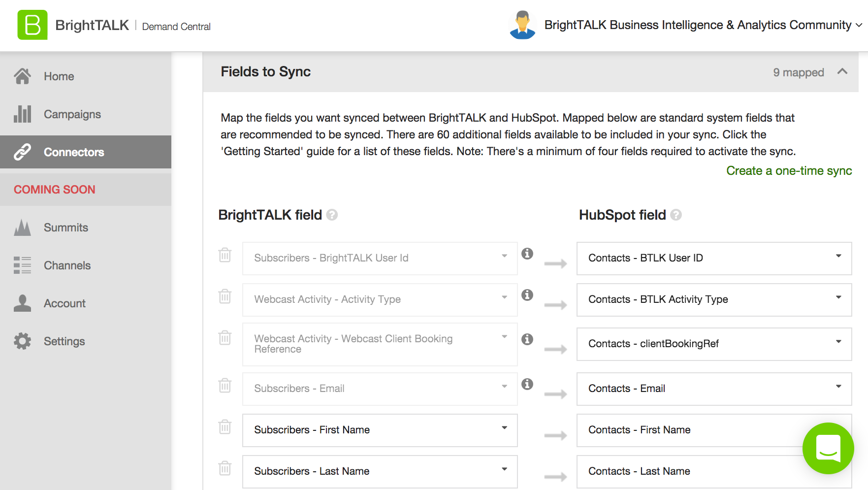Collapse the Fields to Sync section
The height and width of the screenshot is (490, 868).
(842, 72)
